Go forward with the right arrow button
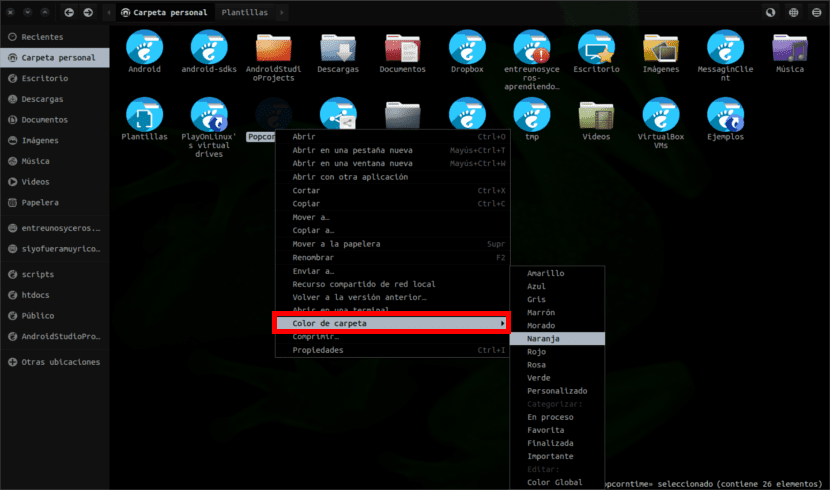Viewport: 830px width, 490px height. pyautogui.click(x=88, y=12)
